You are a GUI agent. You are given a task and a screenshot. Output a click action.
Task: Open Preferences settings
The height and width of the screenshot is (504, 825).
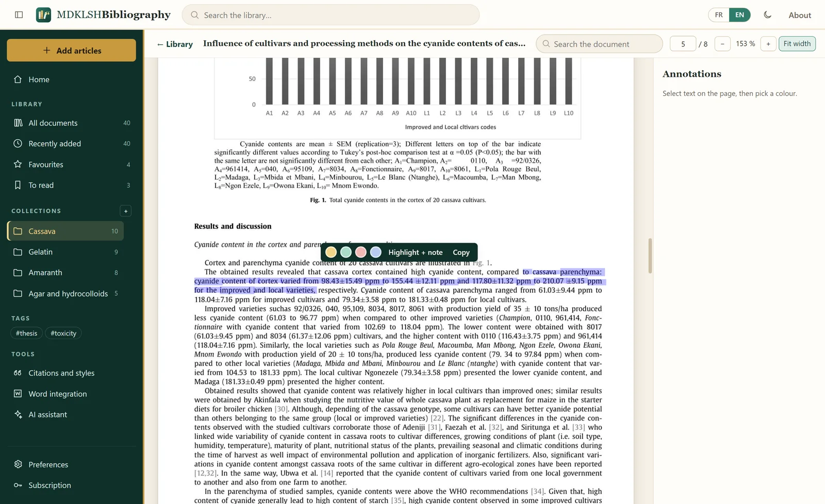[72, 464]
